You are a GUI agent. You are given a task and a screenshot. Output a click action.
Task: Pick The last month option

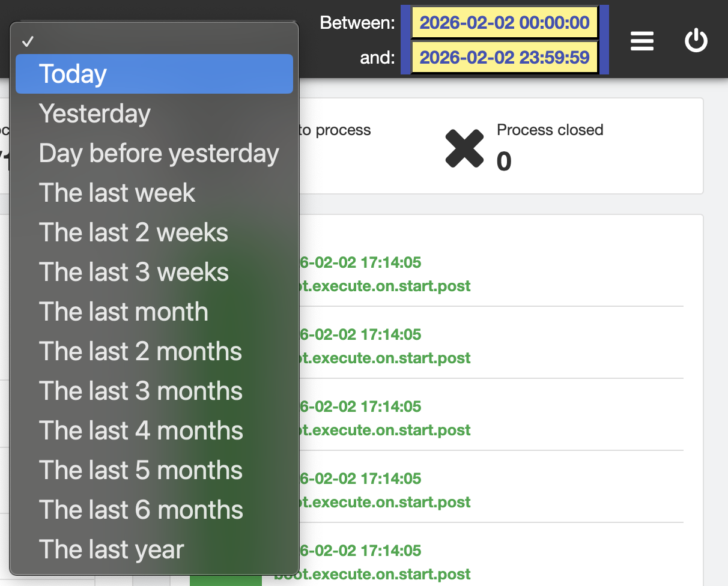(154, 312)
